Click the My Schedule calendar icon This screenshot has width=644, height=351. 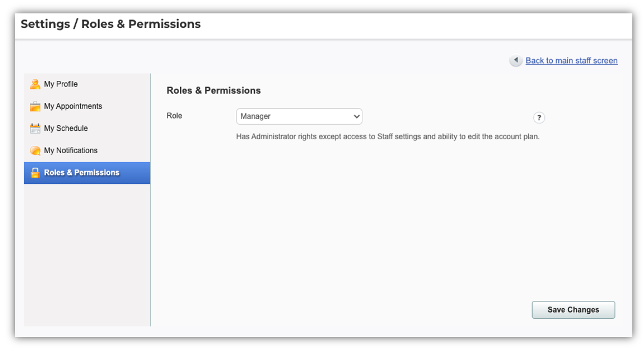[x=35, y=129]
